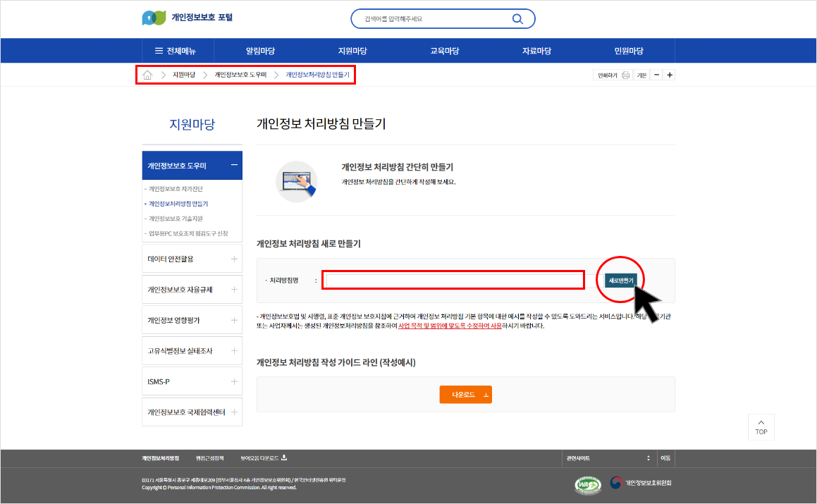Click the home icon in breadcrumb
Image resolution: width=817 pixels, height=504 pixels.
[147, 75]
